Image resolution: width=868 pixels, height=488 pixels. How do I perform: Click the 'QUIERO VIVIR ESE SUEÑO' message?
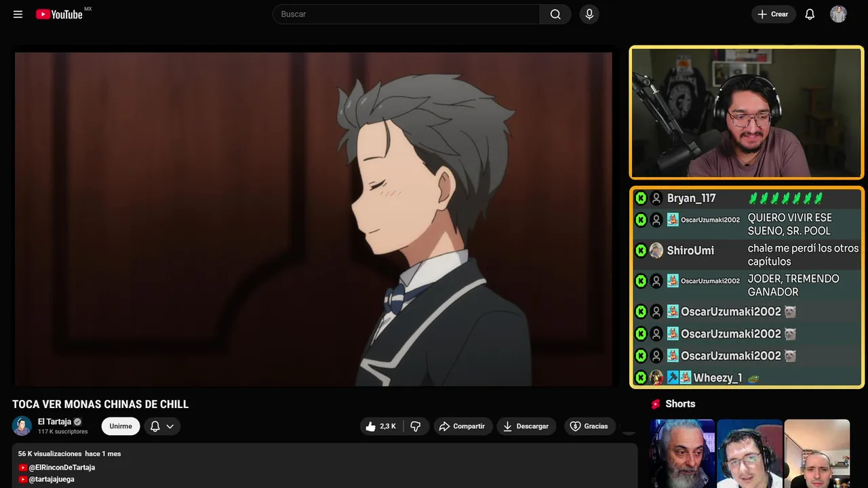(789, 224)
